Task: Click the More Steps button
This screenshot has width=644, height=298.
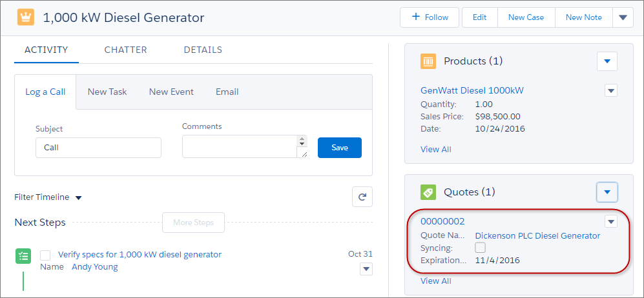Action: click(193, 223)
